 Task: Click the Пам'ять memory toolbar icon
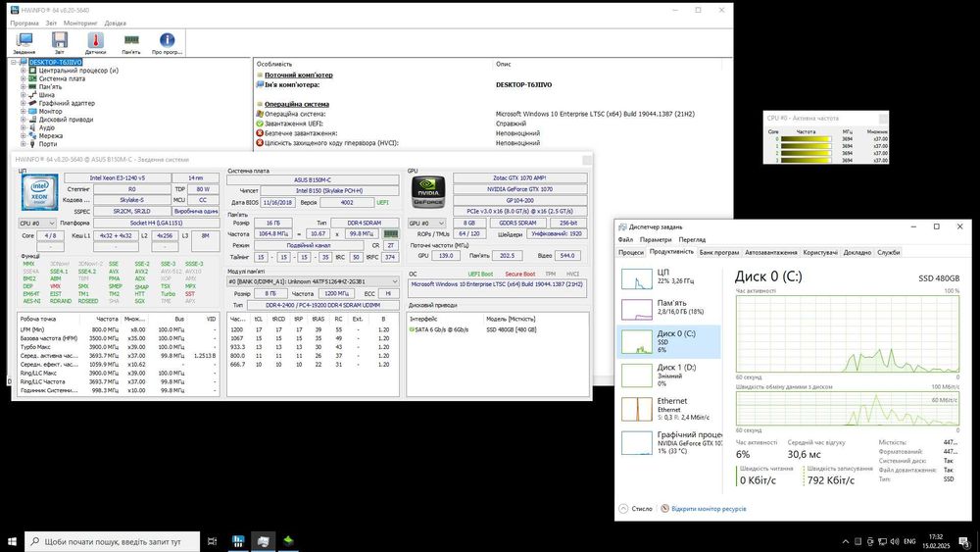pyautogui.click(x=131, y=43)
